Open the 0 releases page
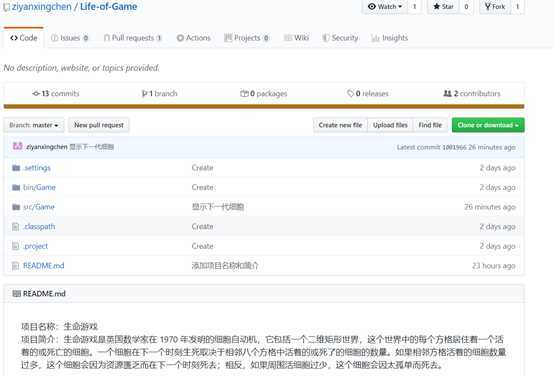Image resolution: width=554 pixels, height=376 pixels. tap(368, 94)
